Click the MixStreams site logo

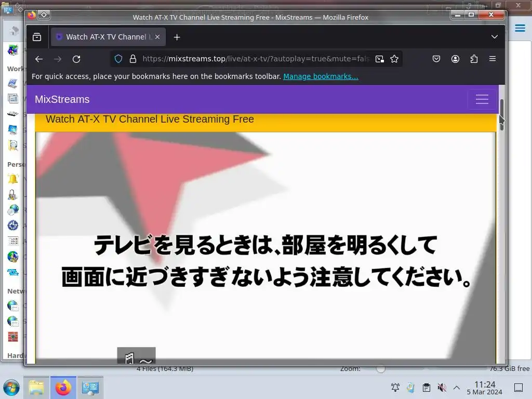coord(62,99)
